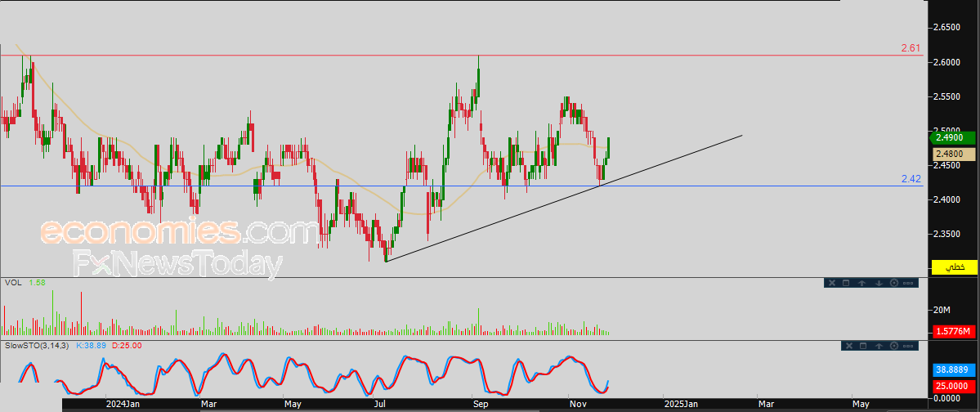Viewport: 980px width, 412px height.
Task: Click the red 25.0000 D value tag
Action: (x=955, y=387)
